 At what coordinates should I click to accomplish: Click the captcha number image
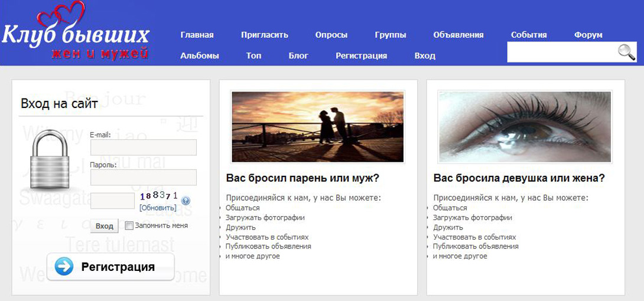pos(158,195)
